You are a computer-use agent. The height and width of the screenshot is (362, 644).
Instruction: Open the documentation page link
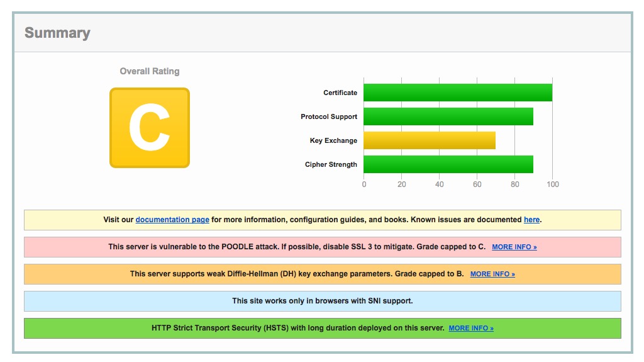point(172,220)
